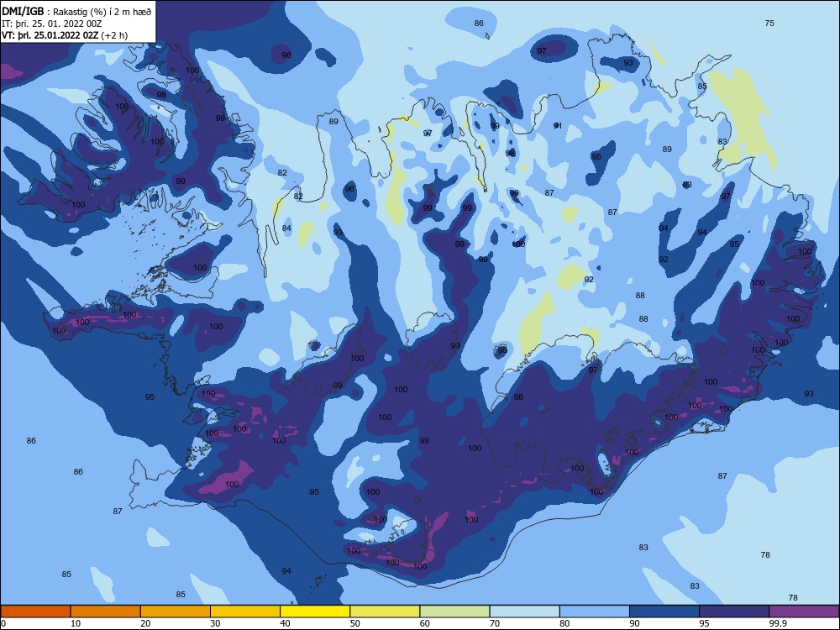Click the dark orange 0–10 legend swatch

click(x=35, y=612)
